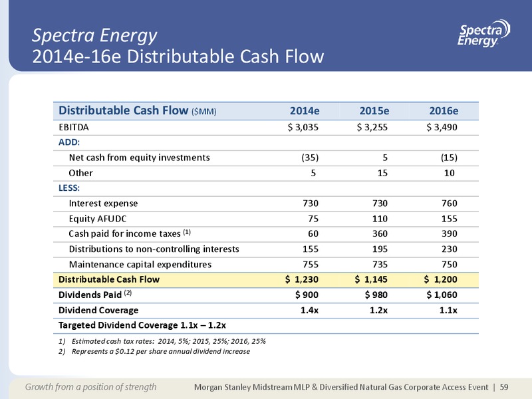The width and height of the screenshot is (532, 399).
Task: Click EBITDA value $ 3,035
Action: pyautogui.click(x=303, y=127)
